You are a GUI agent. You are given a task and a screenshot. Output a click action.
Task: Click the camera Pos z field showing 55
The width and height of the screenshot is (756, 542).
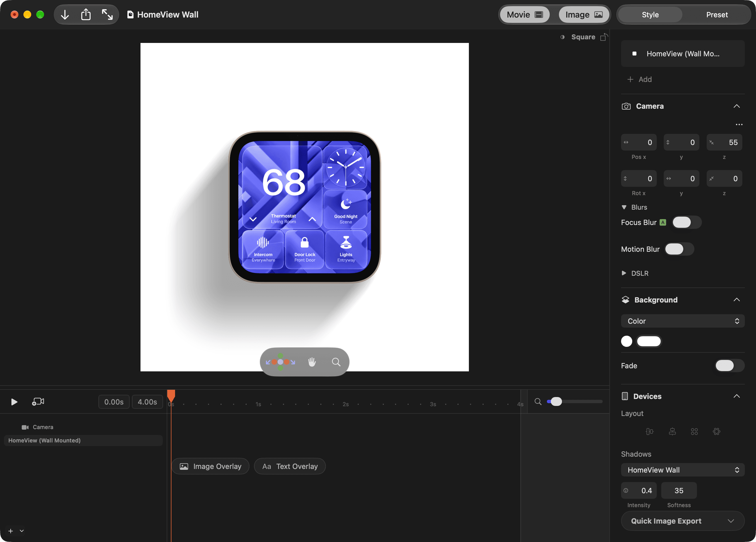[724, 142]
